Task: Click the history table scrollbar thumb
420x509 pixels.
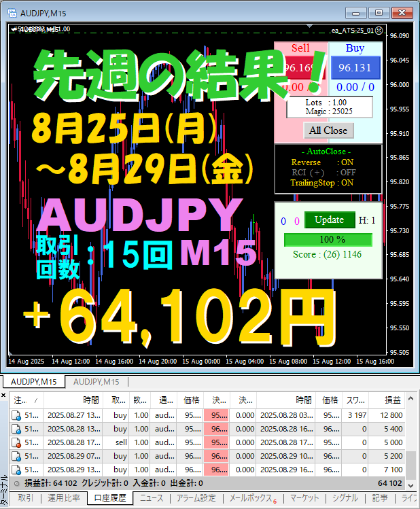Action: (410, 465)
